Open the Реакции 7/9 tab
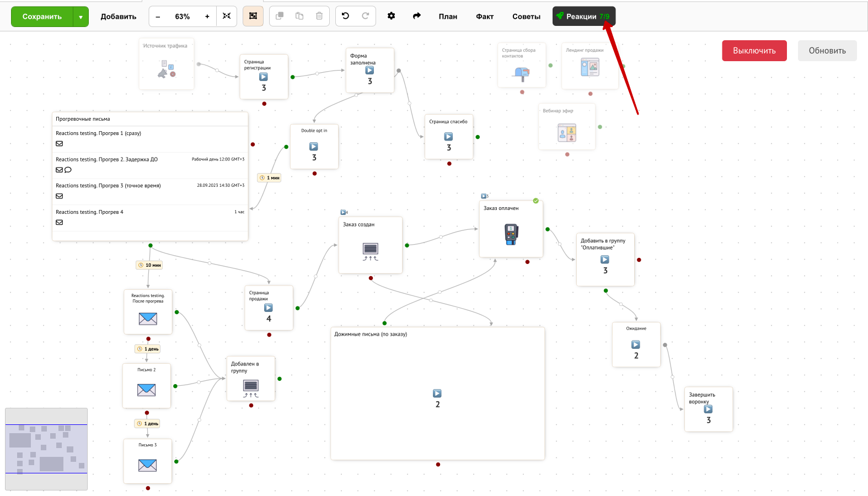Screen dimensions: 868x496 point(584,17)
